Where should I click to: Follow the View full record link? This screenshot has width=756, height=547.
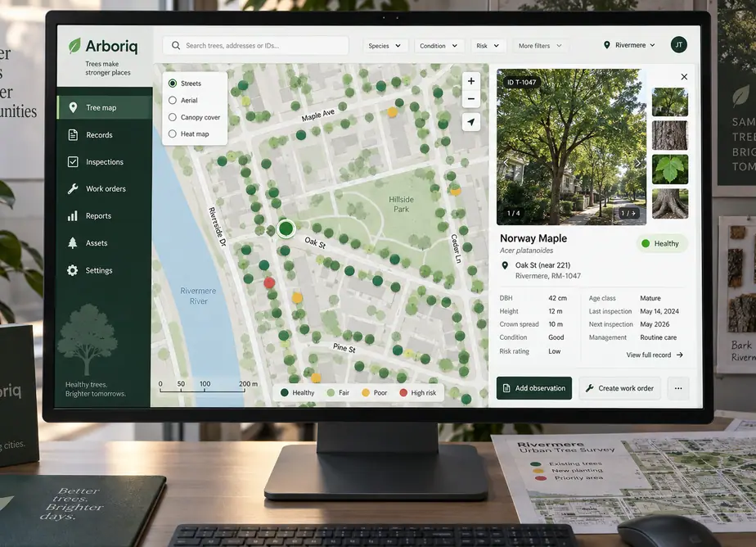[655, 355]
